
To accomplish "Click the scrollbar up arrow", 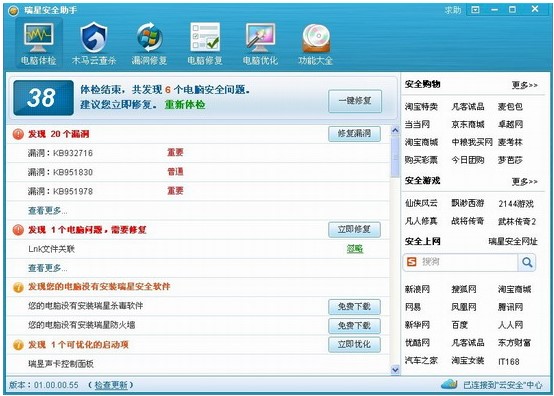I will click(x=395, y=130).
